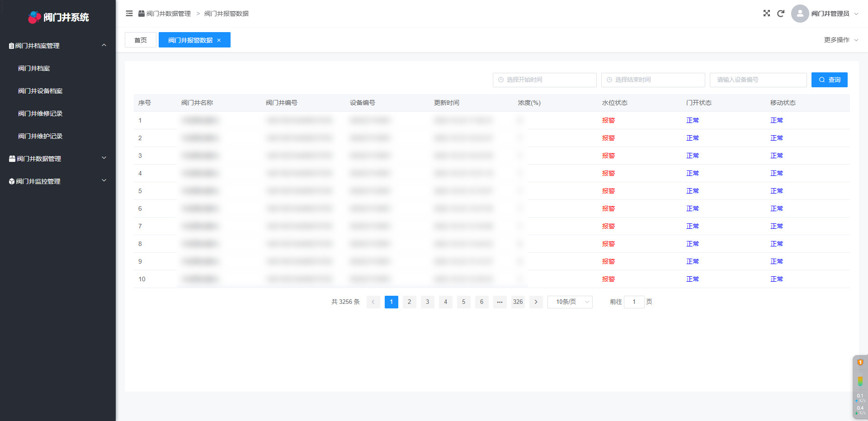Click the refresh page icon

[x=780, y=14]
